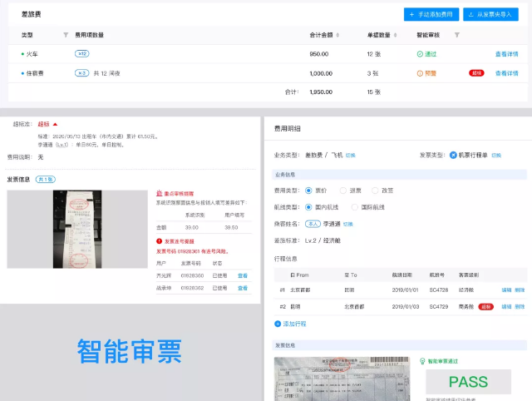Collapse the 超标 red triangle expander
This screenshot has height=401, width=532.
click(x=56, y=124)
